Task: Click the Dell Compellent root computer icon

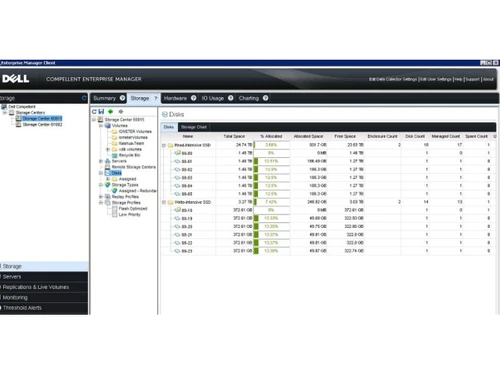Action: pyautogui.click(x=4, y=107)
